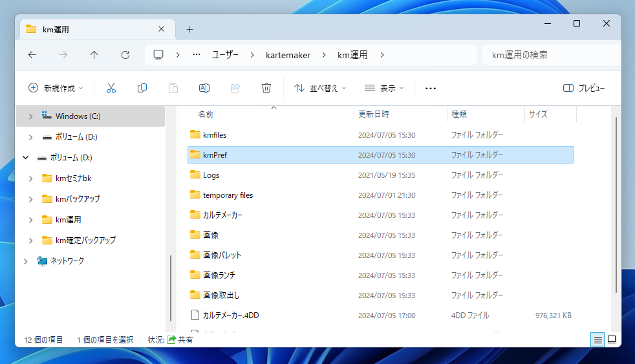Click the Copy icon in toolbar
This screenshot has width=635, height=364.
click(142, 88)
